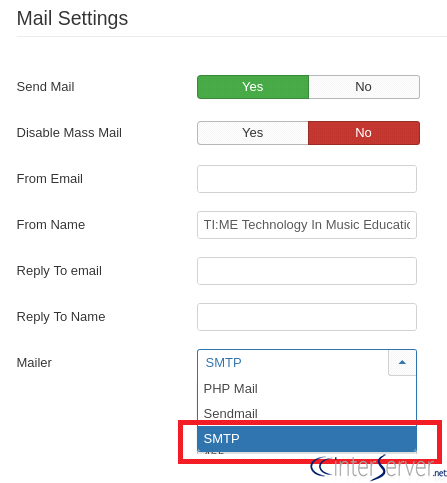This screenshot has width=447, height=483.
Task: Choose Sendmail from Mailer list
Action: [x=307, y=414]
